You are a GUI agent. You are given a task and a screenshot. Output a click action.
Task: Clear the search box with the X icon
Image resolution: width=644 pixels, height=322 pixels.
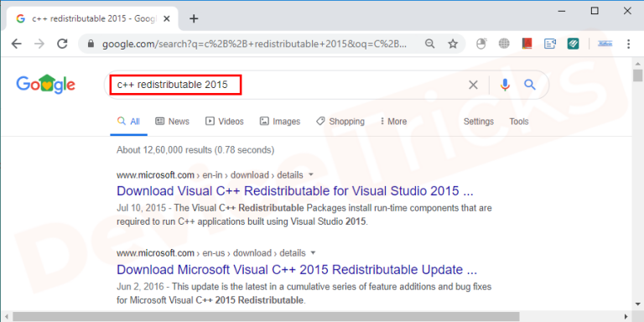pyautogui.click(x=473, y=85)
